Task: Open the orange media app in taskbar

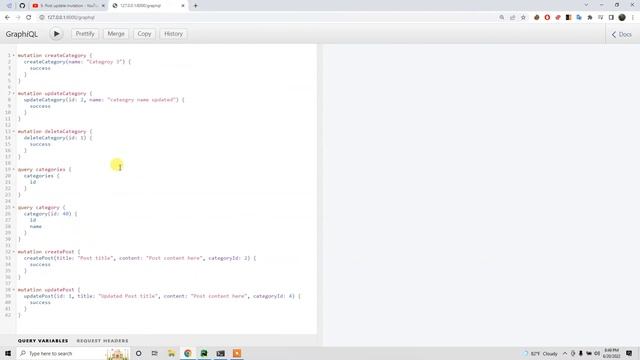Action: tap(237, 353)
